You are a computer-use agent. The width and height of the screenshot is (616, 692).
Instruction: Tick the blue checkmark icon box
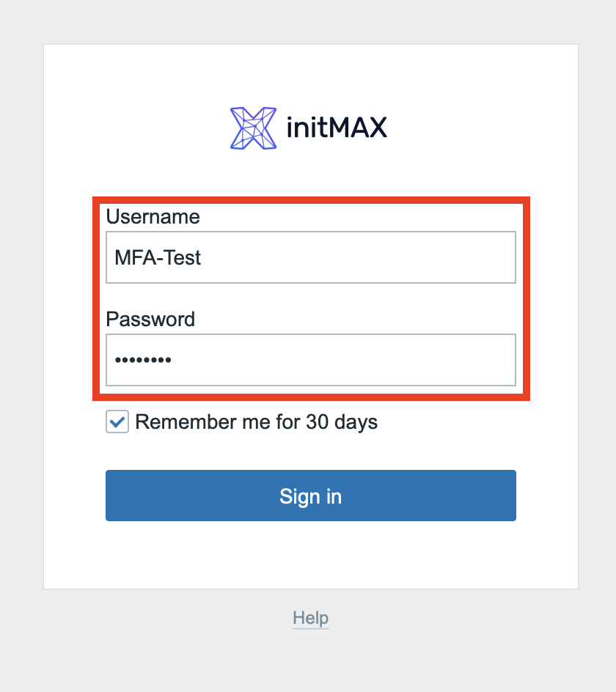point(117,422)
